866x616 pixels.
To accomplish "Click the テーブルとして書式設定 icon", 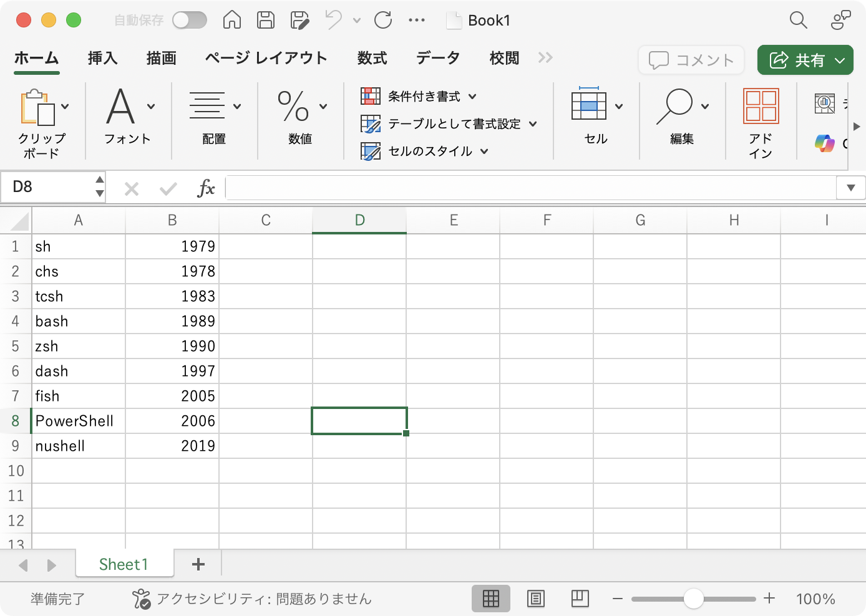I will pyautogui.click(x=371, y=123).
